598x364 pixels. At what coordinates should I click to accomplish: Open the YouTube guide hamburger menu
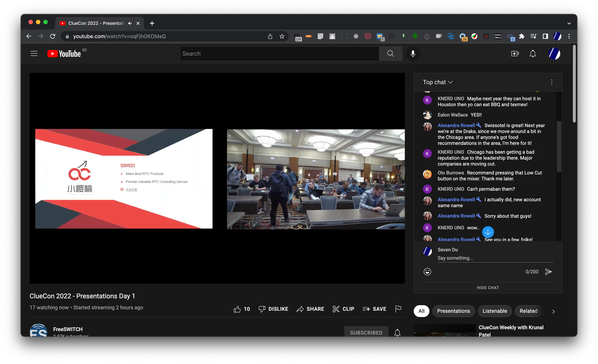(x=34, y=54)
